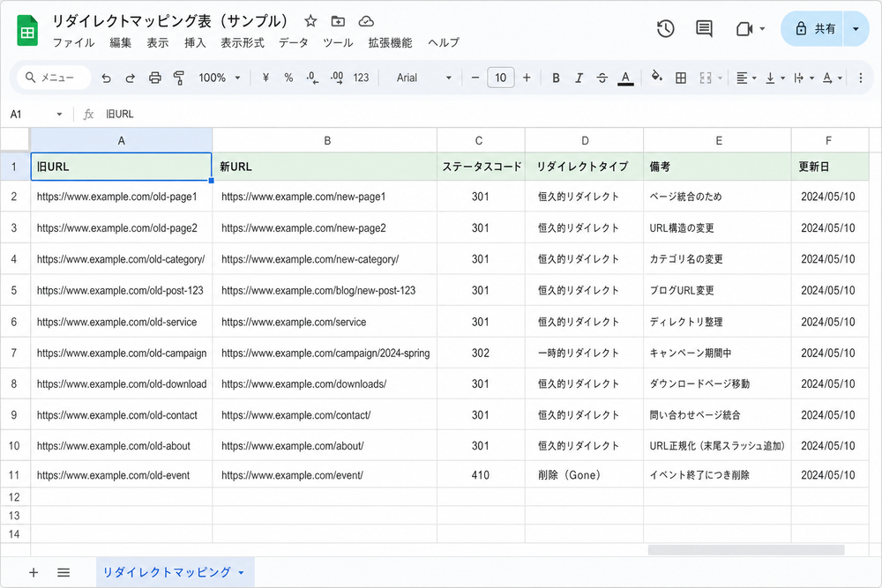Add a new sheet
The image size is (882, 588).
(34, 572)
